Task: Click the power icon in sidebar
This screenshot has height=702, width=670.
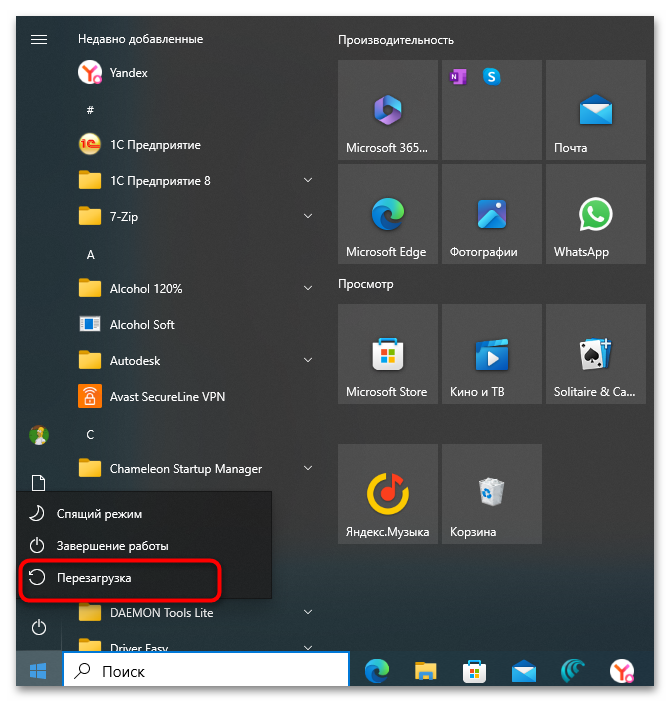Action: (39, 627)
